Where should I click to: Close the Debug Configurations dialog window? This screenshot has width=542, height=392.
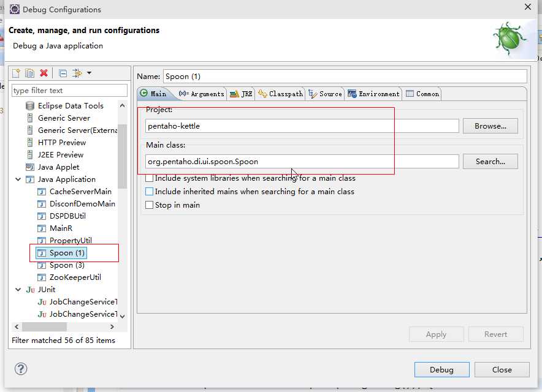point(528,7)
